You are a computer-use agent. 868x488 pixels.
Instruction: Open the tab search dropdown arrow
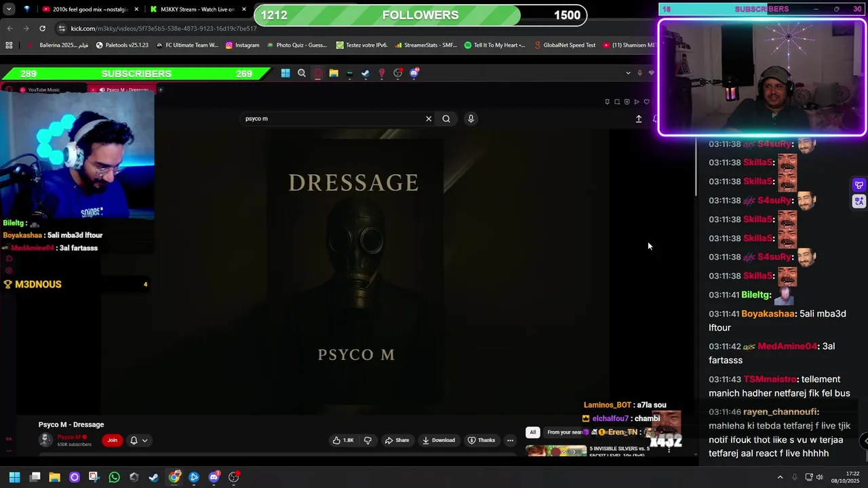click(9, 9)
